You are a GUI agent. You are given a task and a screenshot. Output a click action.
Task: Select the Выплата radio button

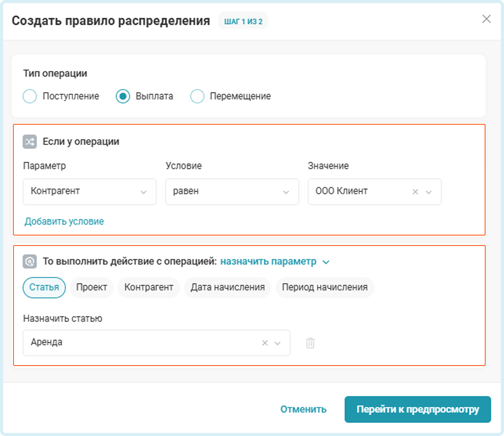(123, 96)
